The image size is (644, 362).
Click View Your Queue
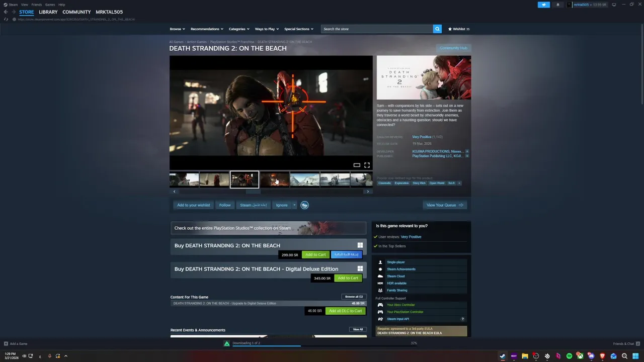[445, 205]
